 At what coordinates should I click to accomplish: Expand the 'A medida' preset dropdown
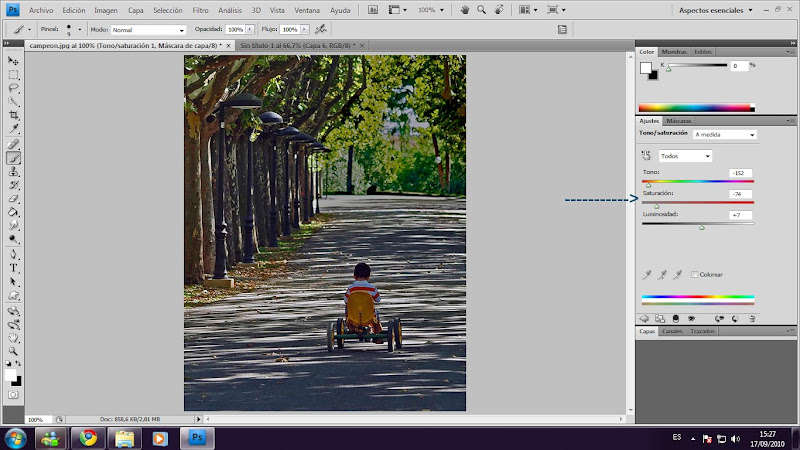(725, 134)
